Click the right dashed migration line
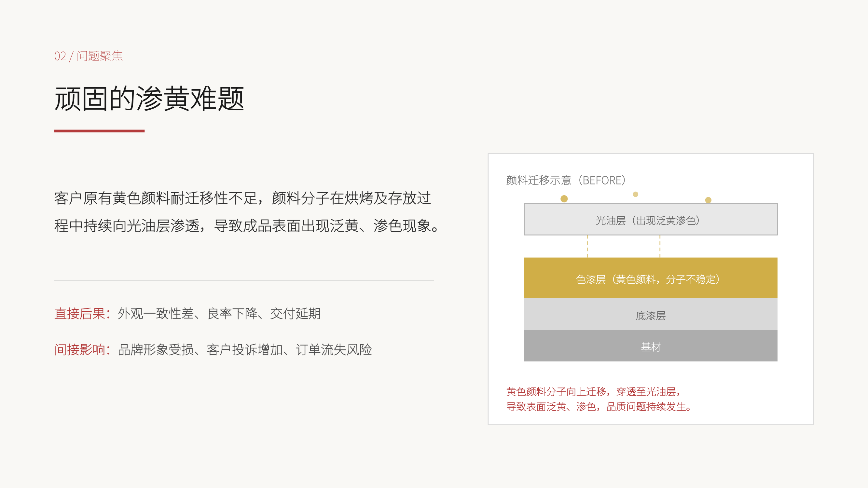This screenshot has width=868, height=488. tap(660, 247)
